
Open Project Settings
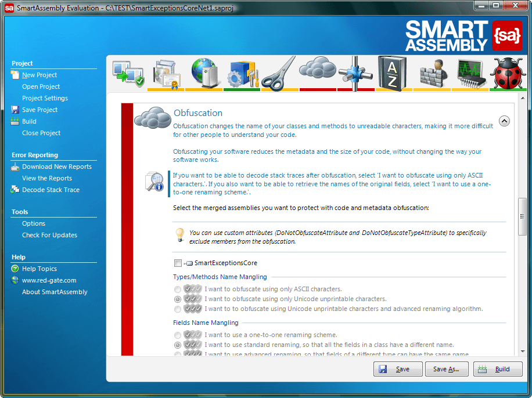pos(45,98)
